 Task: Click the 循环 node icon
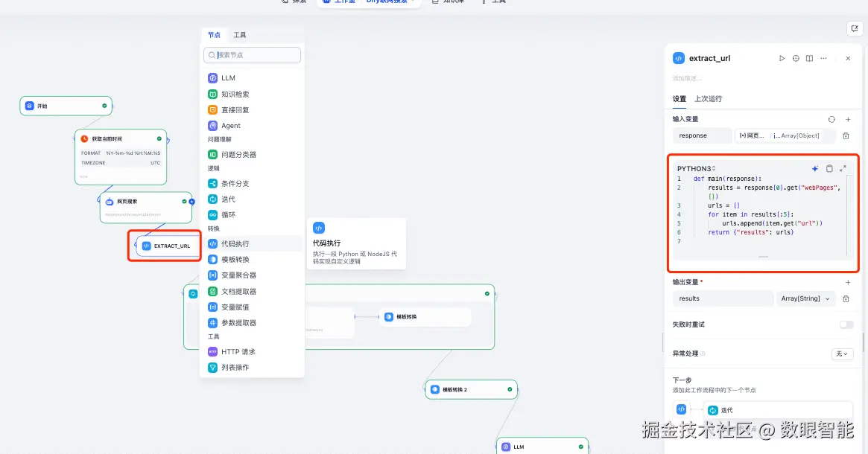coord(212,214)
